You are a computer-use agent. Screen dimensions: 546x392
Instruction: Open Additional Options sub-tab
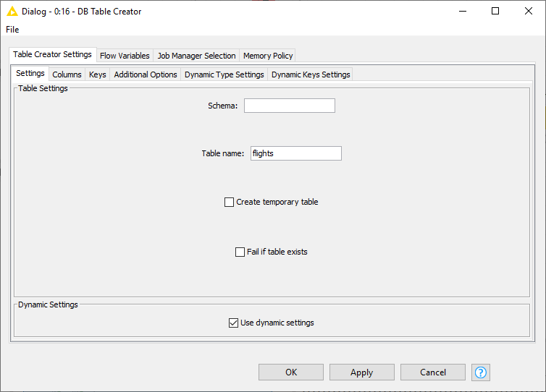(x=146, y=74)
